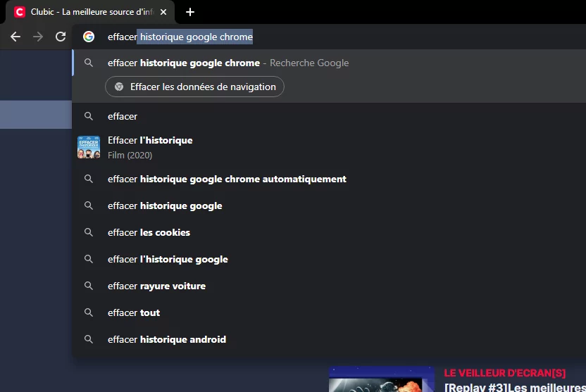Select 'effacer historique android' suggestion

coord(329,339)
